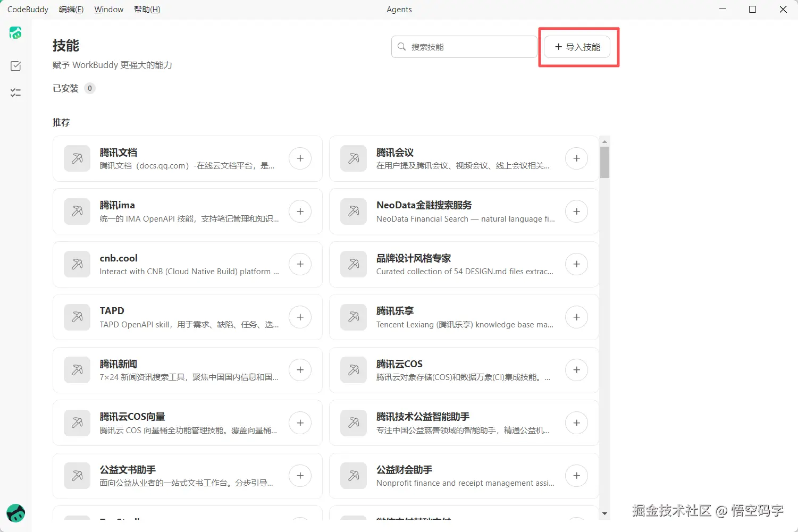Screen dimensions: 798x532
Task: Click the tool icon of the cnb.cool card
Action: point(77,264)
